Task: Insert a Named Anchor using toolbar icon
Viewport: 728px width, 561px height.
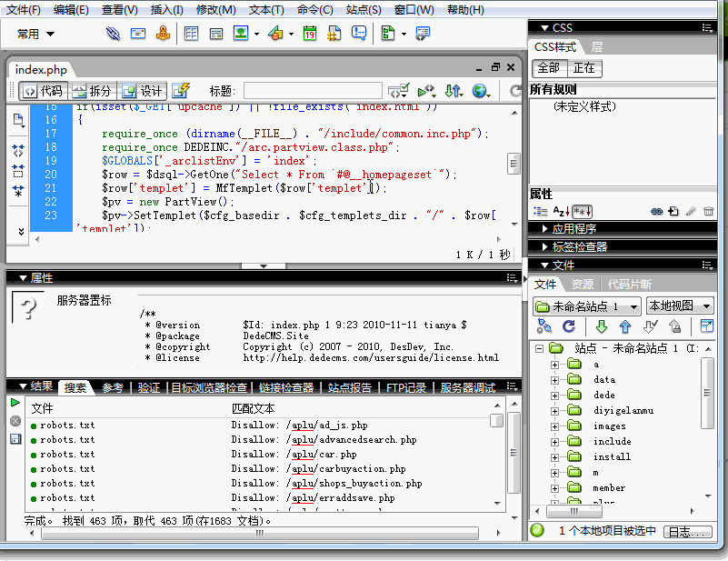Action: coord(163,34)
